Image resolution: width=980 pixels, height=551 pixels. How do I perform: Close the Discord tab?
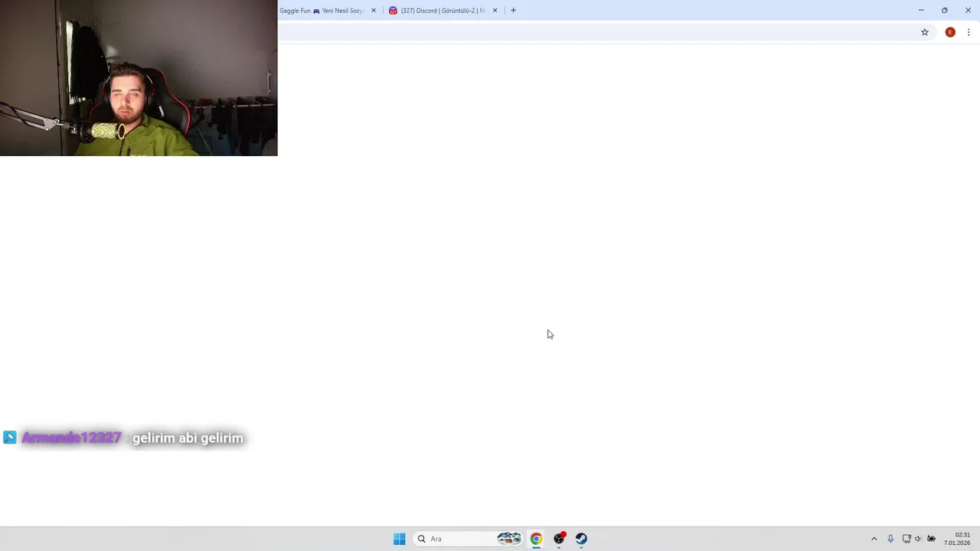tap(495, 11)
